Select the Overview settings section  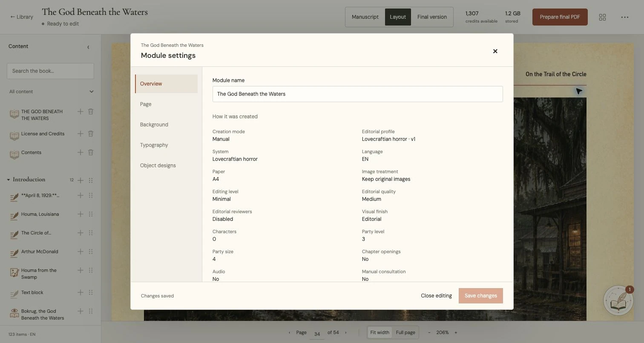coord(166,84)
